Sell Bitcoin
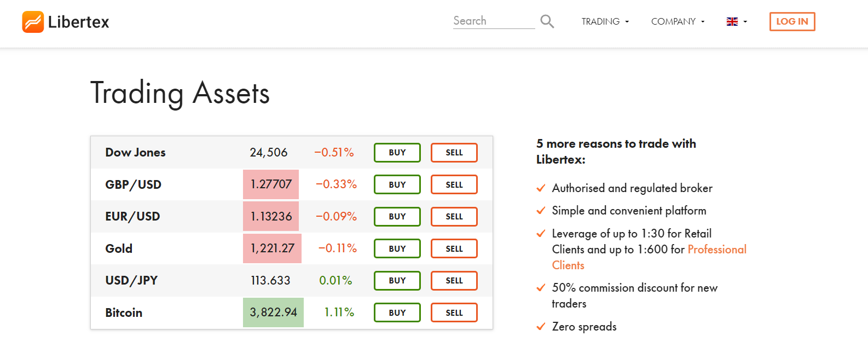Screen dimensions: 868x359 pyautogui.click(x=454, y=312)
